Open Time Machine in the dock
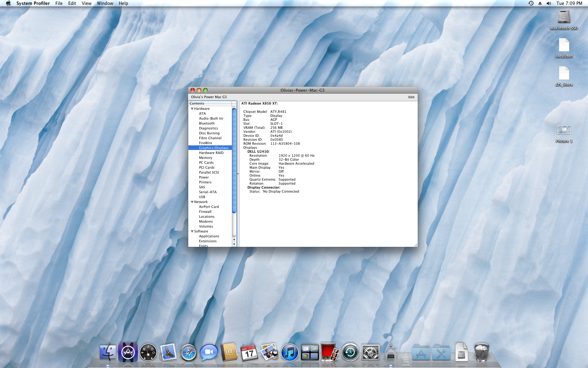 click(350, 353)
